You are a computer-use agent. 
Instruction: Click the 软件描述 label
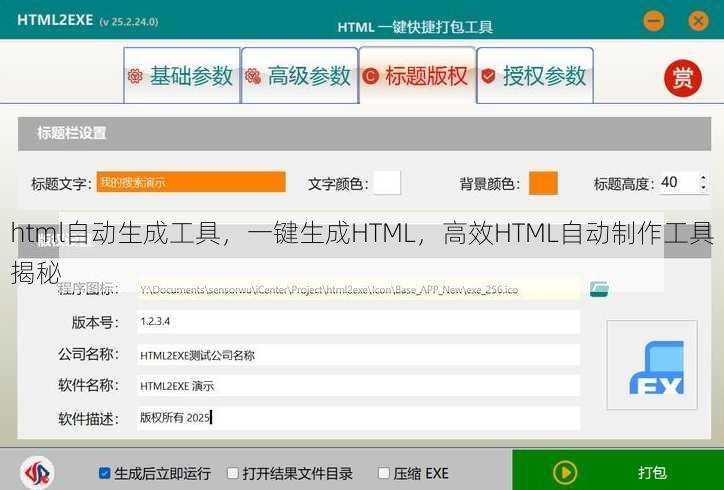coord(88,419)
